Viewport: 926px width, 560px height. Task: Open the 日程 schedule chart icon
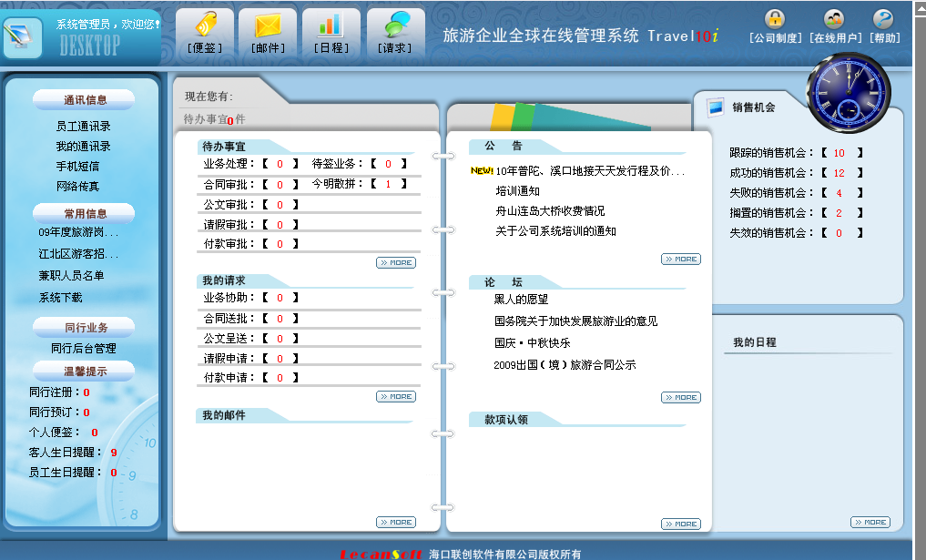pos(331,25)
